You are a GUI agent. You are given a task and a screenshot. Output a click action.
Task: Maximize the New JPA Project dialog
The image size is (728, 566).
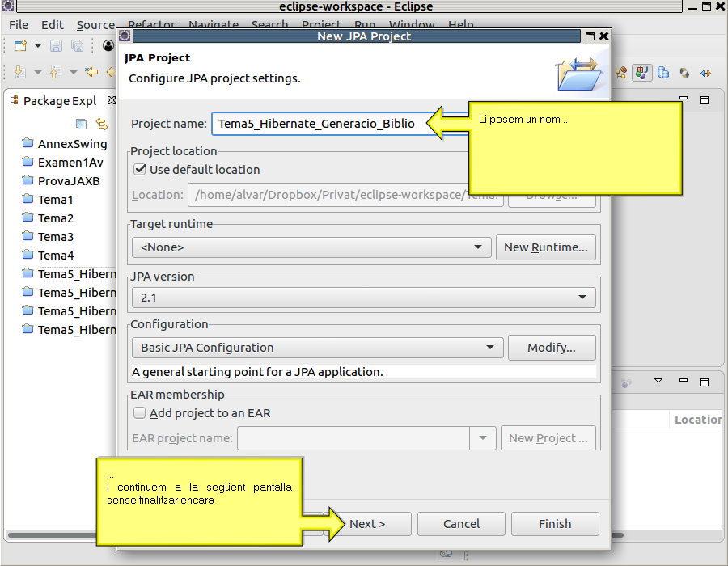coord(590,36)
